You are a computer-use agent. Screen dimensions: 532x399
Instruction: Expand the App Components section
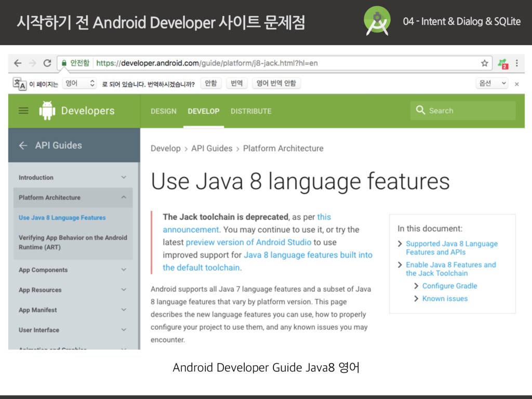pyautogui.click(x=124, y=270)
